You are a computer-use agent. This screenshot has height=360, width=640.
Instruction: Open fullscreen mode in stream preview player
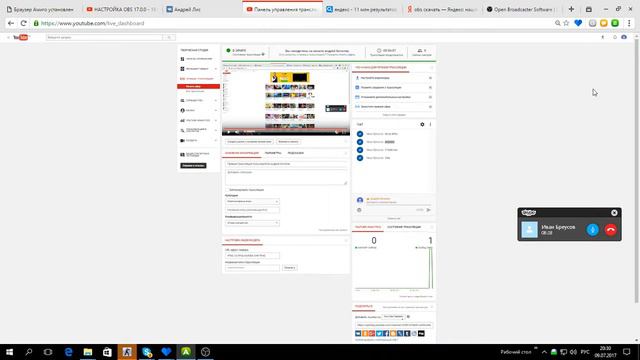344,132
